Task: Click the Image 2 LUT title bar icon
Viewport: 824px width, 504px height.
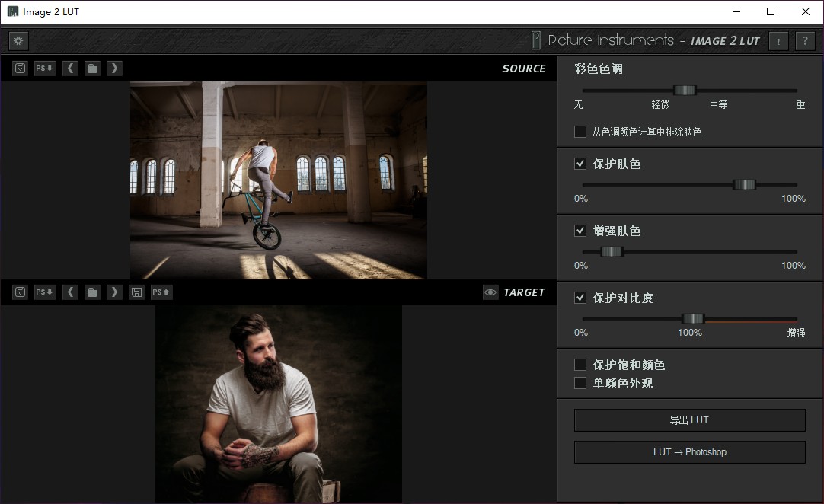Action: tap(13, 11)
